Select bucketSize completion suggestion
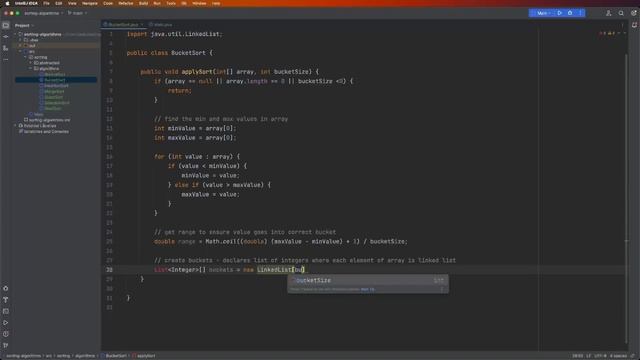The width and height of the screenshot is (640, 360). [368, 280]
